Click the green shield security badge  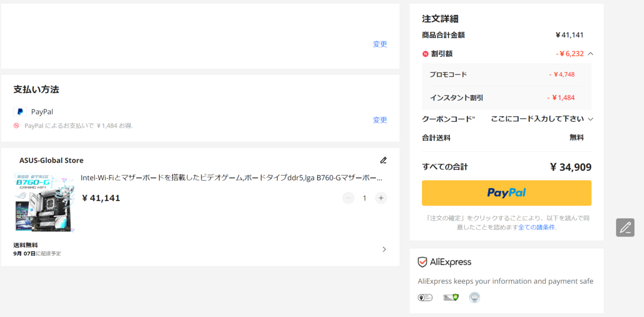451,297
